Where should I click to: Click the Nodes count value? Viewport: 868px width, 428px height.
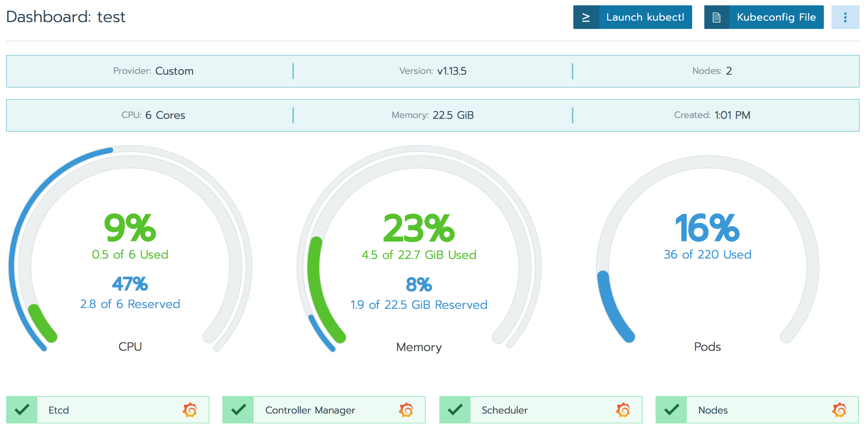[729, 71]
